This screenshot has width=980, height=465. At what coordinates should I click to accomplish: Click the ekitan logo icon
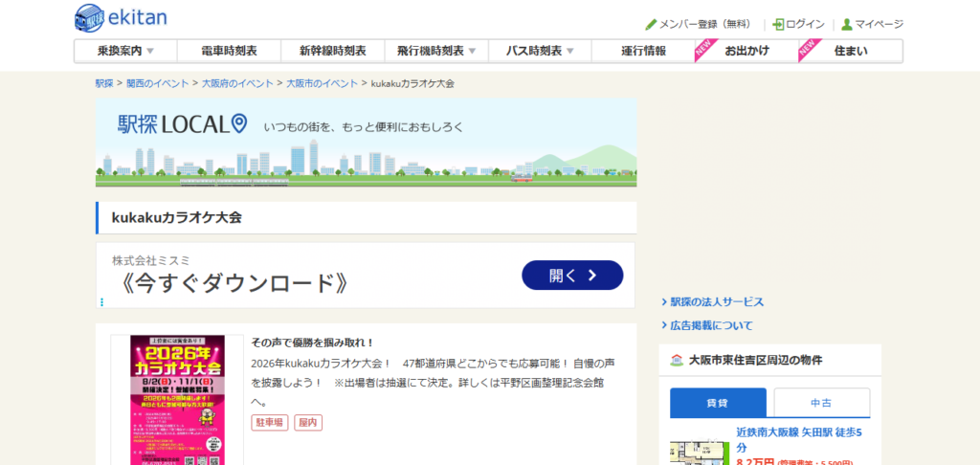[x=91, y=17]
